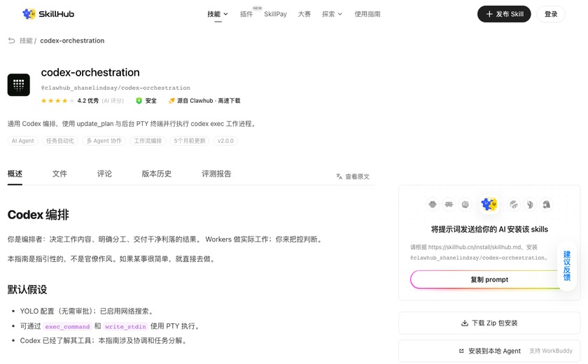The image size is (588, 364).
Task: Click the SkillHub logo in header
Action: pyautogui.click(x=48, y=14)
